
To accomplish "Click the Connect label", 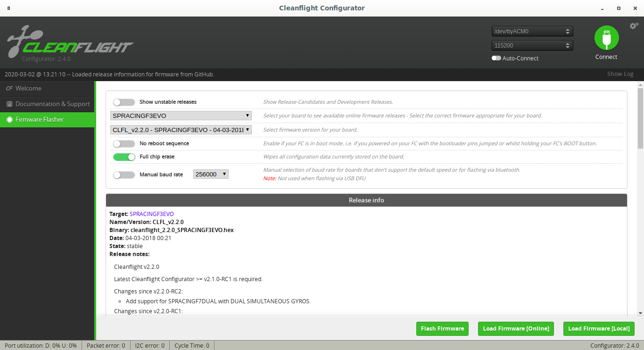I will [x=606, y=57].
